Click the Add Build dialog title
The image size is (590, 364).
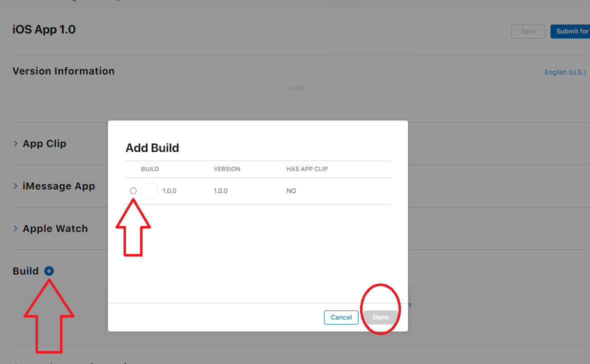point(152,148)
